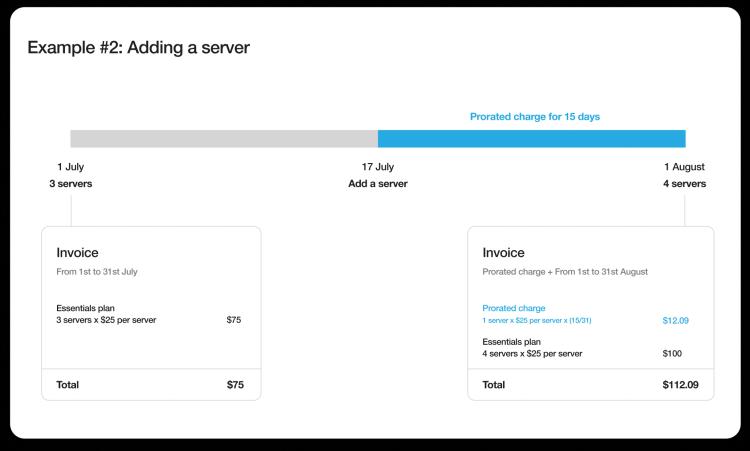Click the "17 July" timeline date

[x=378, y=166]
